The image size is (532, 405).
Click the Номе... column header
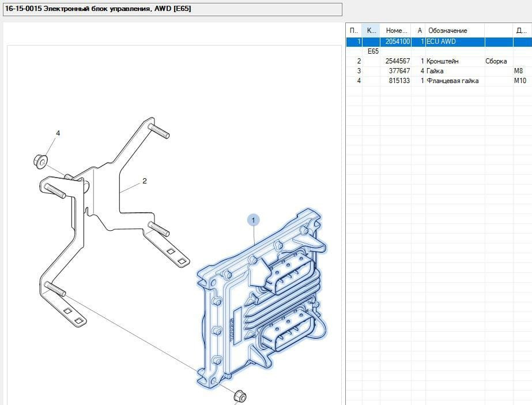pyautogui.click(x=397, y=31)
